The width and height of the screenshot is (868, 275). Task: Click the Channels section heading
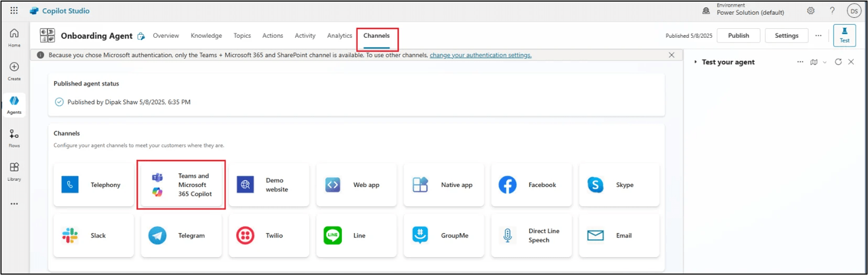pos(67,133)
